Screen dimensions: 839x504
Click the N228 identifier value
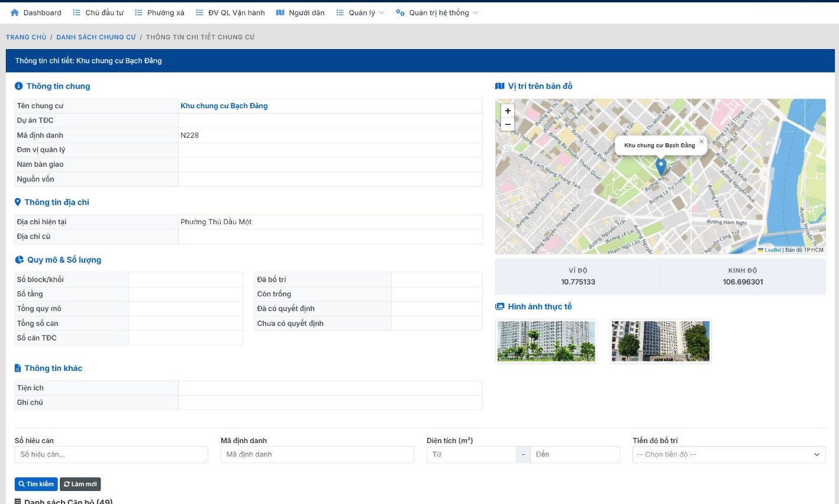(190, 135)
